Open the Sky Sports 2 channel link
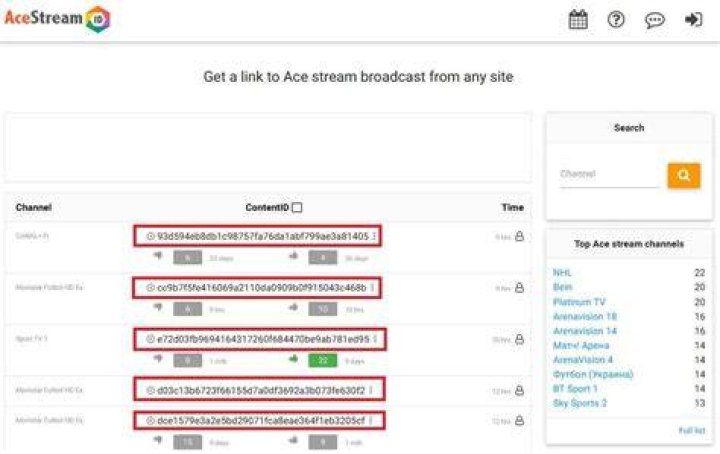 click(579, 404)
